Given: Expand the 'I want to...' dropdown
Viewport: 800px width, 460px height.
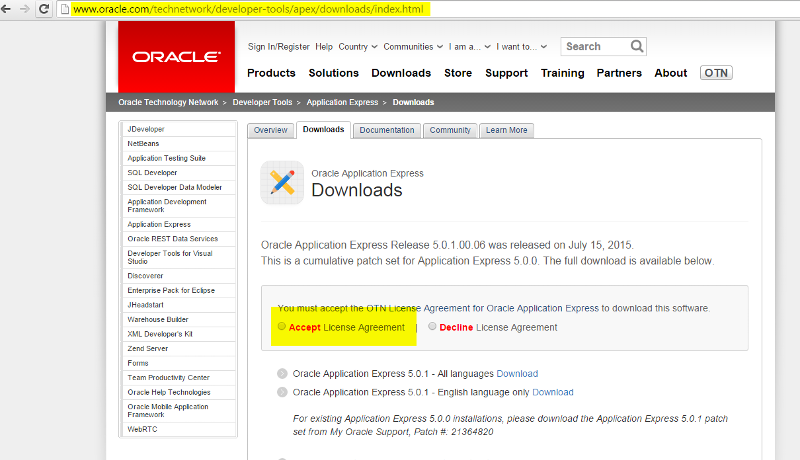Looking at the screenshot, I should (521, 46).
